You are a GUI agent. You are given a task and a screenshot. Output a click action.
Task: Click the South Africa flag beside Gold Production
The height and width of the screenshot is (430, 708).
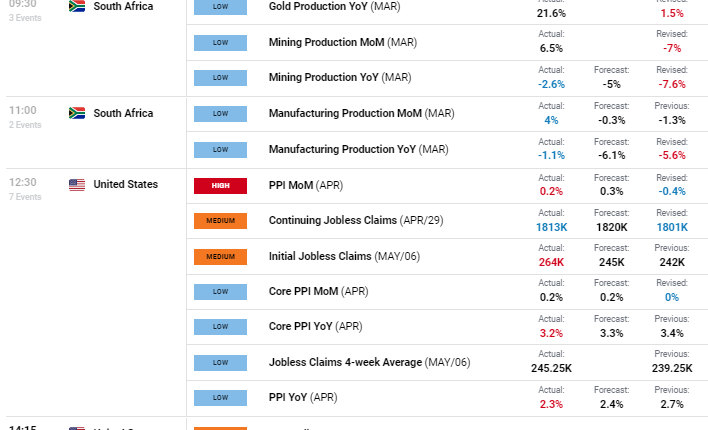[76, 6]
